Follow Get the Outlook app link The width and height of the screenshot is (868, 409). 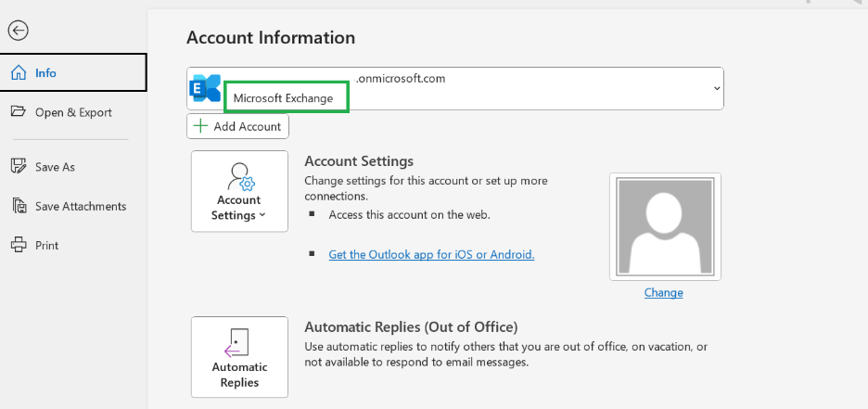tap(431, 254)
